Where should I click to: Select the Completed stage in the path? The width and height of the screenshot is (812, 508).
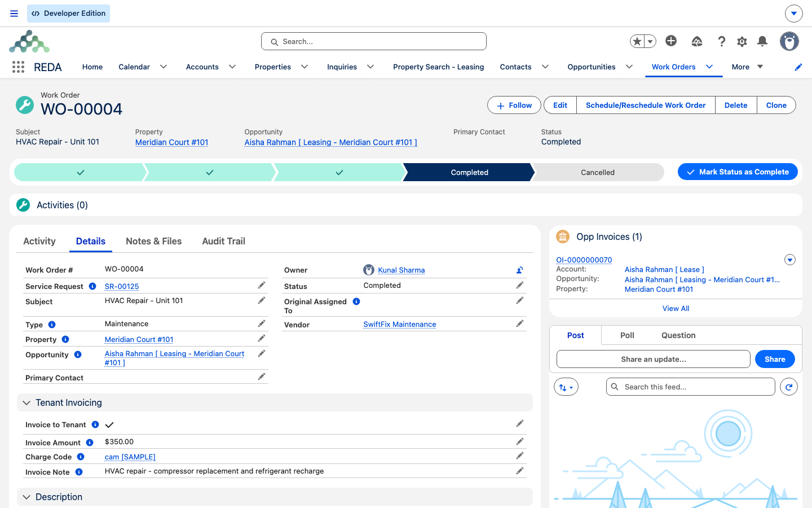tap(469, 173)
